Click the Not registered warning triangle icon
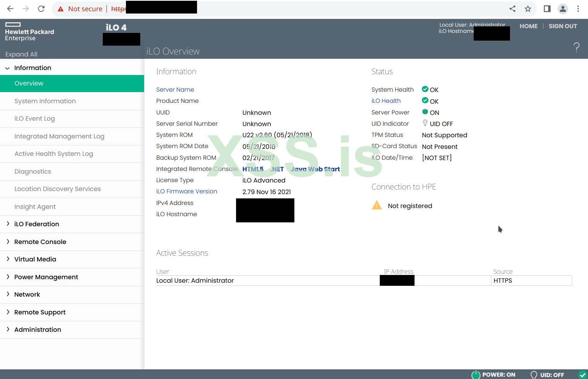Image resolution: width=588 pixels, height=379 pixels. (377, 205)
